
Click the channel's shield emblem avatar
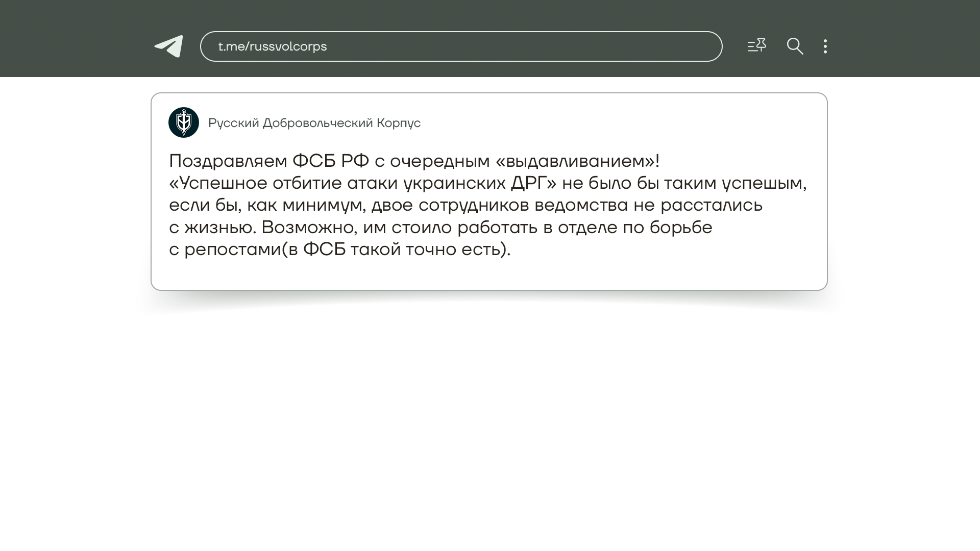184,122
